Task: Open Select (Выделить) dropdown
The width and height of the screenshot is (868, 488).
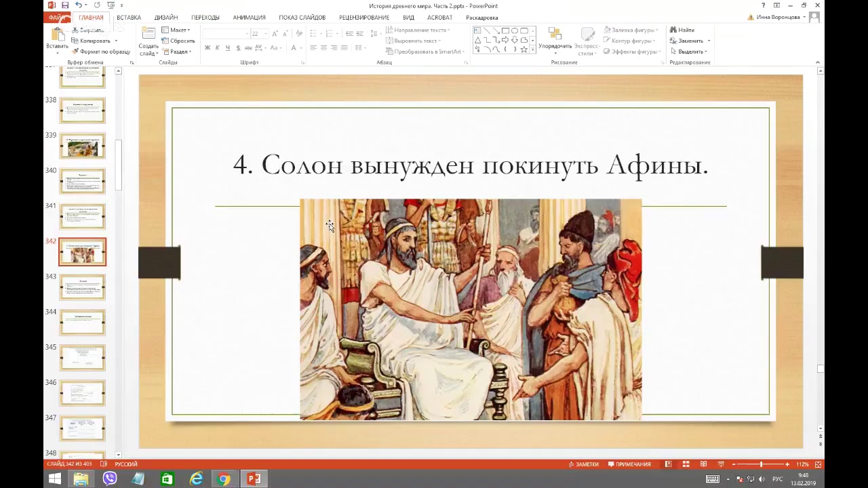Action: pyautogui.click(x=688, y=52)
